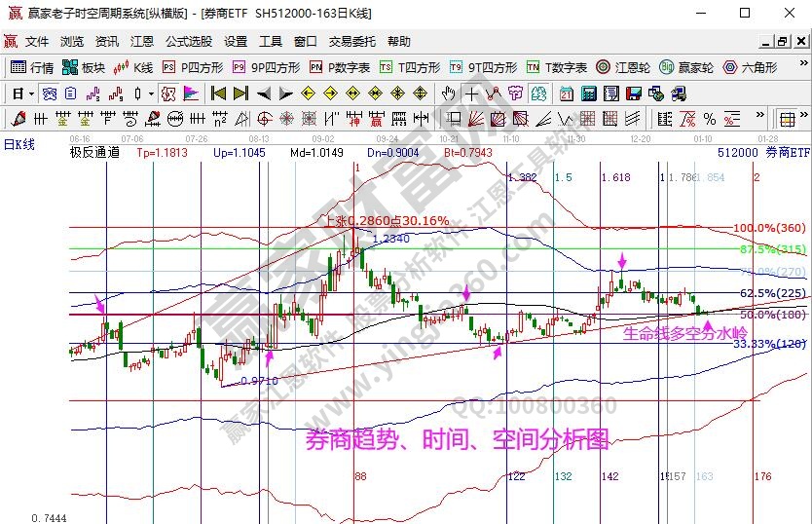Expand hidden items on top toolbar chevron

tap(802, 67)
